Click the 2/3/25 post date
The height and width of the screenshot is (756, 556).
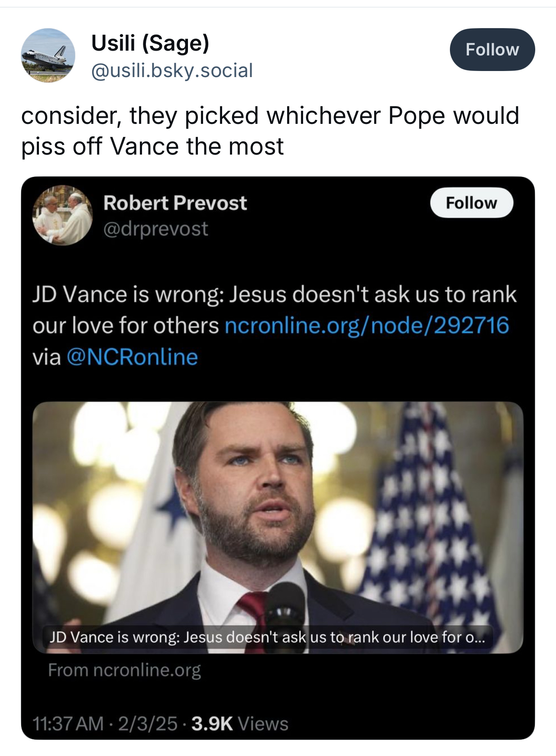pos(148,724)
